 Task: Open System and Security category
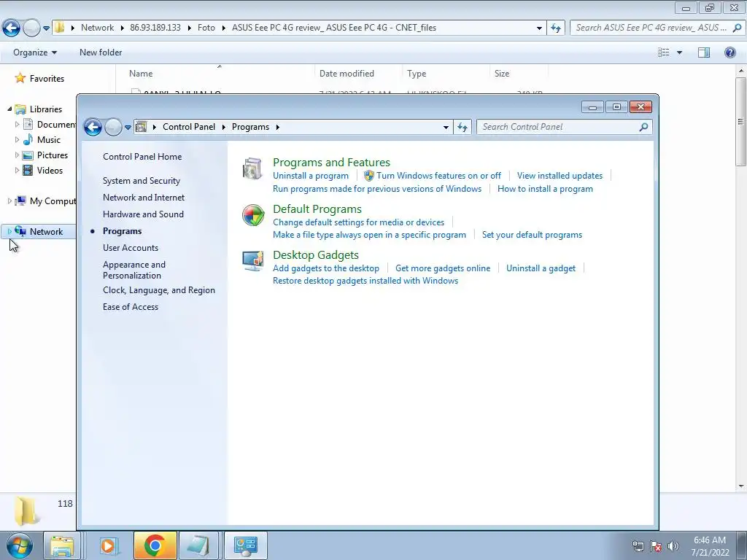coord(142,181)
